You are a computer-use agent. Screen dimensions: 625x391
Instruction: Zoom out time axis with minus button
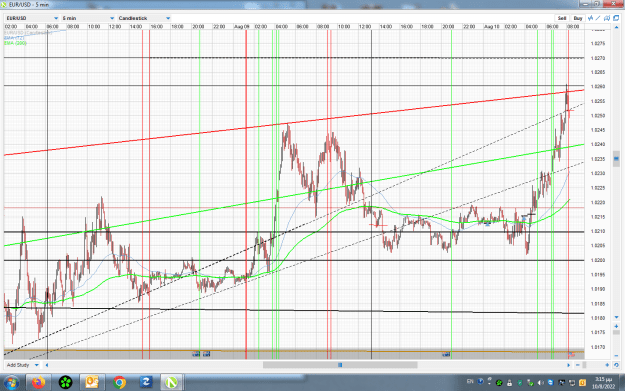(x=578, y=365)
